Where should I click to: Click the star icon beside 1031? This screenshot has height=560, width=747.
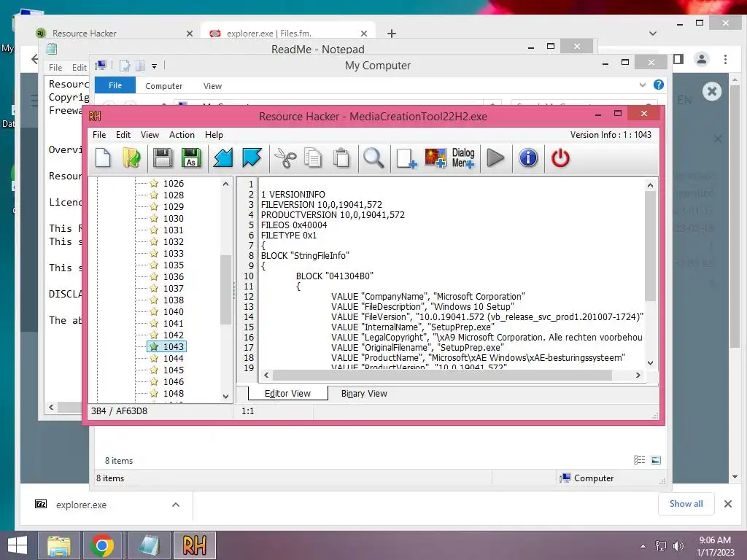point(154,230)
